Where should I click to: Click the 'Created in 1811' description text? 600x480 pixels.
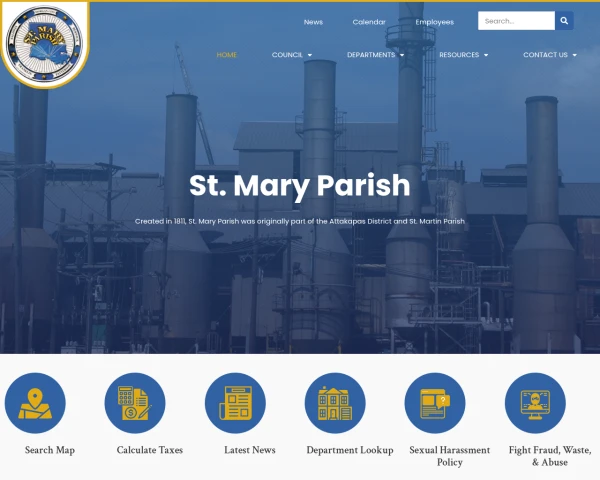coord(300,221)
